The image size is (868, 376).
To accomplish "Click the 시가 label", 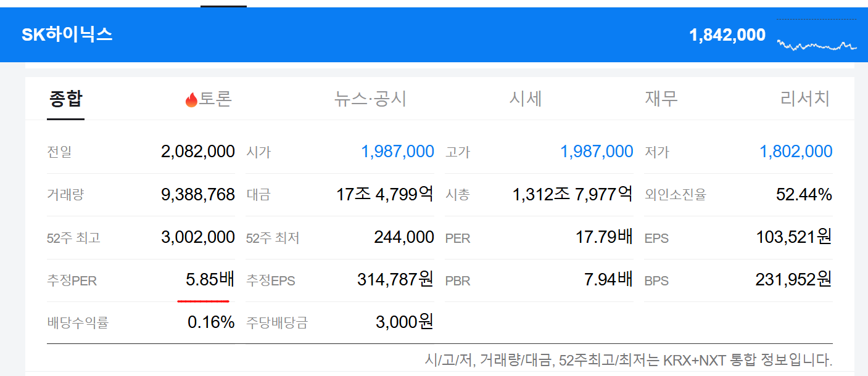I will [258, 152].
